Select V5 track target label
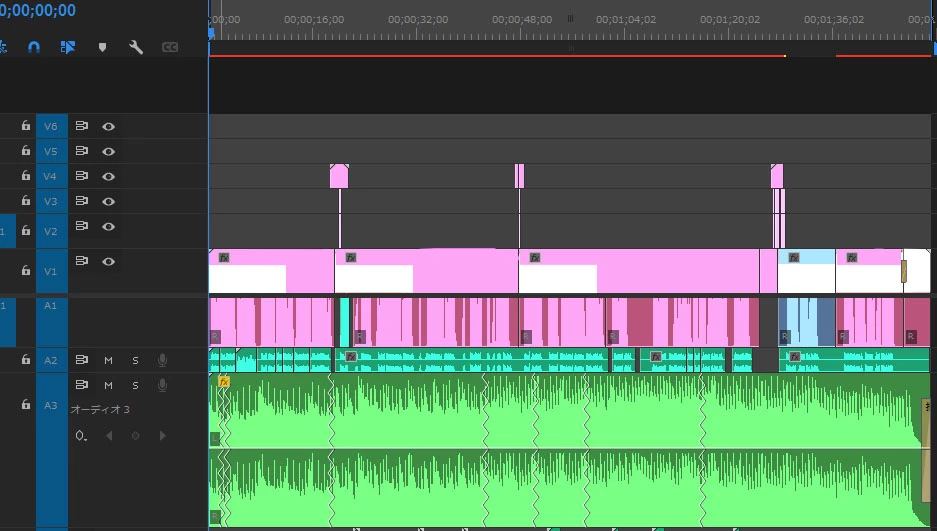Screen dimensions: 937x531 tap(51, 151)
